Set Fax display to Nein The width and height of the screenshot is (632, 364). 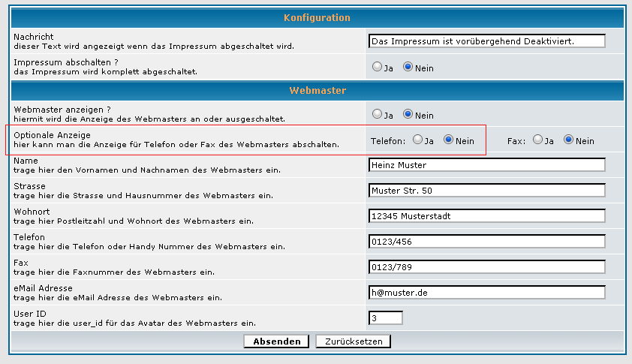coord(569,140)
